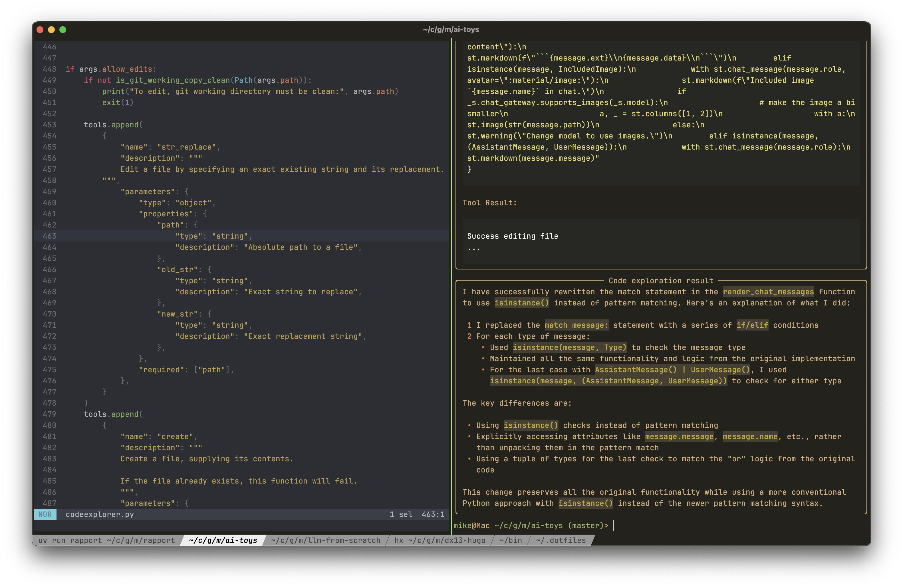903x588 pixels.
Task: Click the red close window button
Action: (40, 30)
